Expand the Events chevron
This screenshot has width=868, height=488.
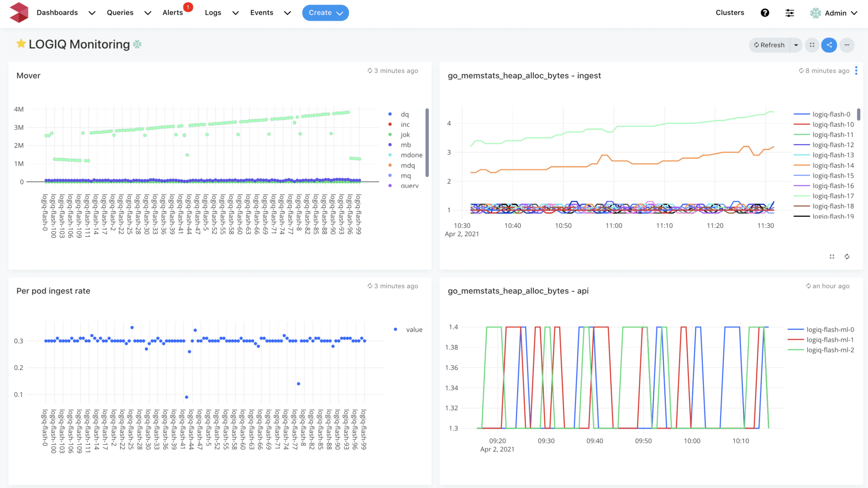click(287, 13)
